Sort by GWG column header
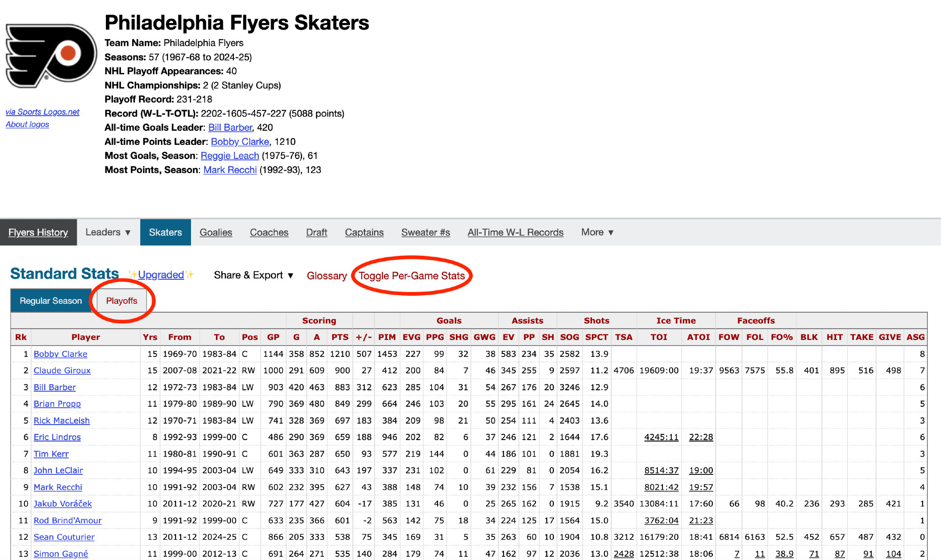 (x=485, y=337)
